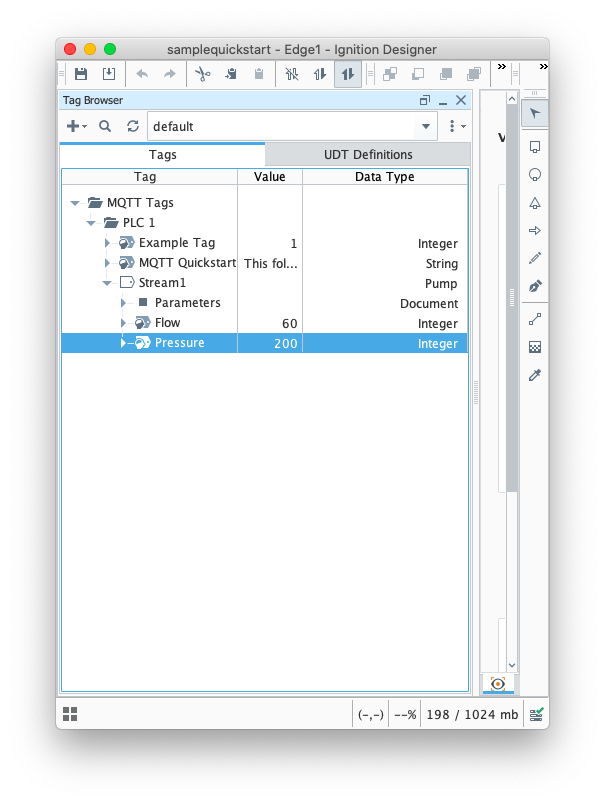Image resolution: width=605 pixels, height=803 pixels.
Task: Expand the Example Tag node
Action: [107, 243]
